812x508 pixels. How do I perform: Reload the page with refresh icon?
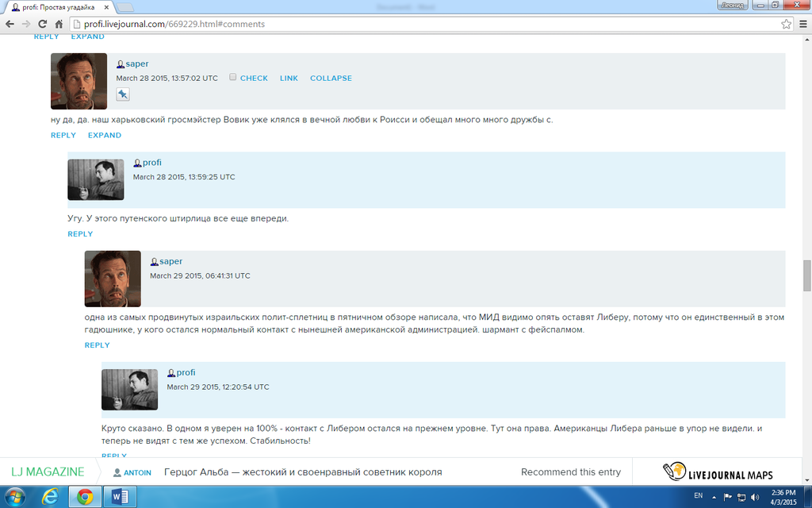pos(43,24)
